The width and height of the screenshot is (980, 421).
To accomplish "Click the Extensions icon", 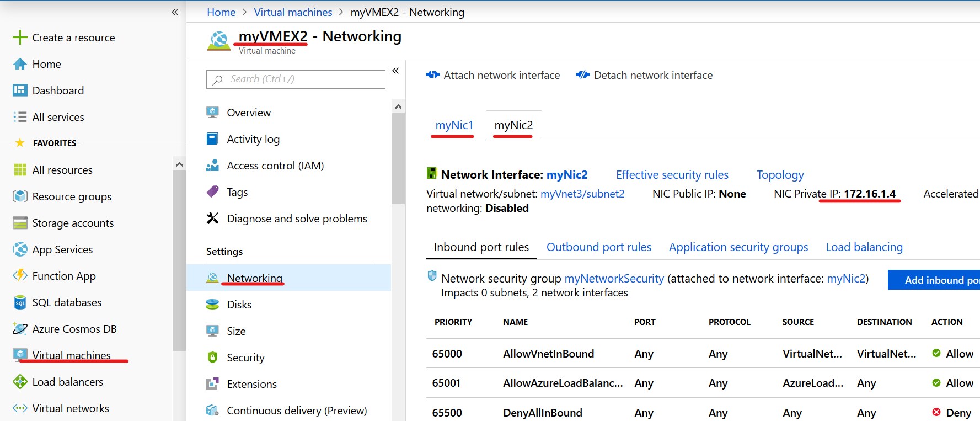I will point(212,384).
